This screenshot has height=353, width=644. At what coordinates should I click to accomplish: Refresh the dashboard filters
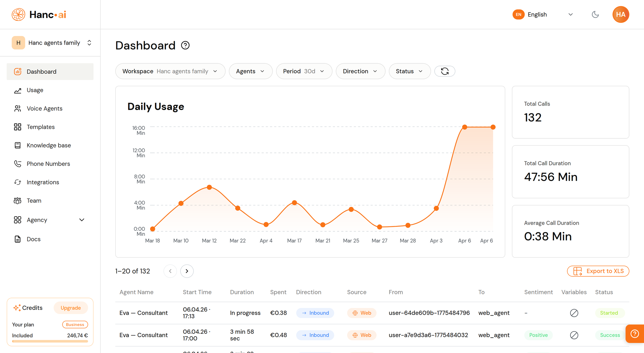445,71
